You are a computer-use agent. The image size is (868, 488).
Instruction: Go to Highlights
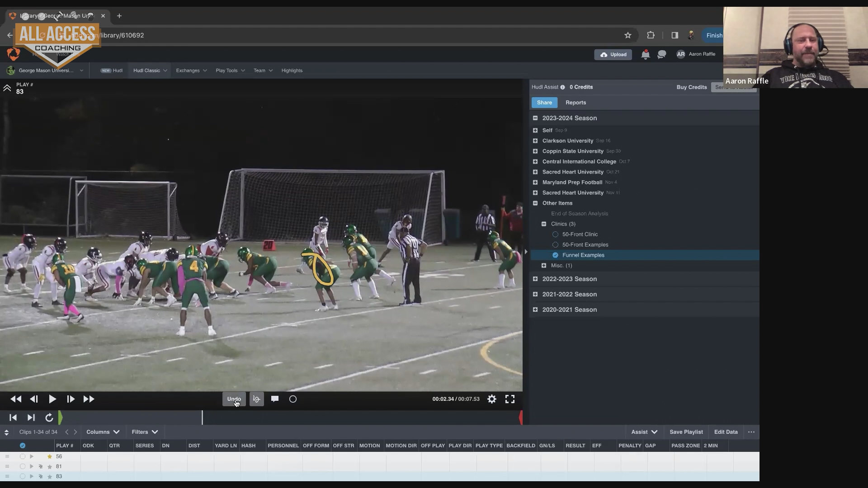click(x=292, y=70)
